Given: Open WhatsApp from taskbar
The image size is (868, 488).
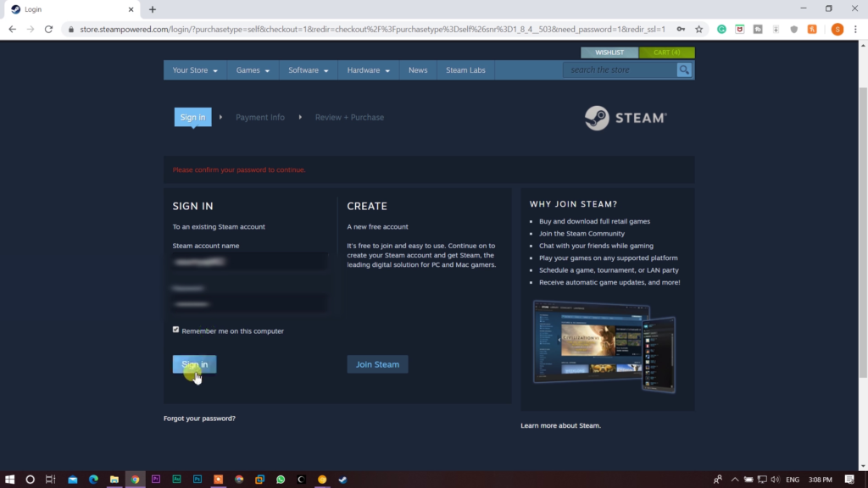Looking at the screenshot, I should tap(281, 480).
